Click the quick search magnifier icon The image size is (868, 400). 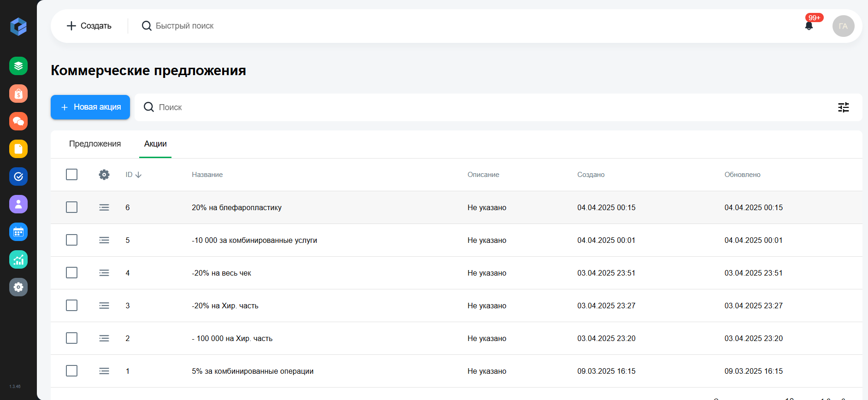(147, 26)
